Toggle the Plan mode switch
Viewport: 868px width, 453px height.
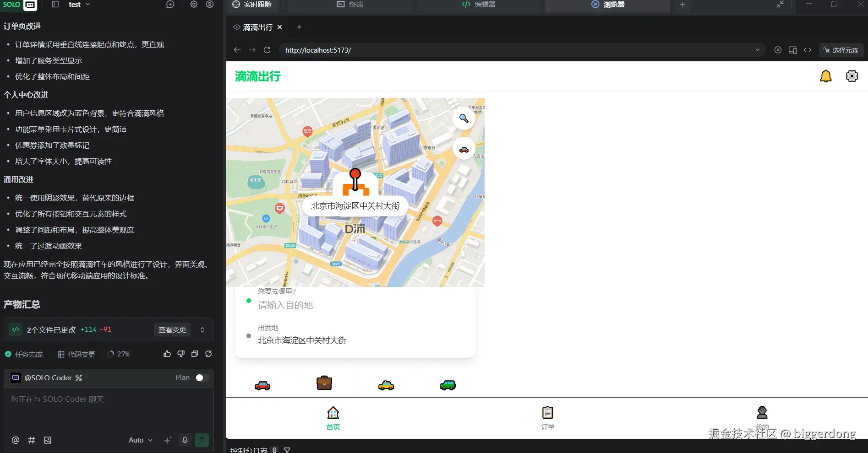[x=202, y=377]
